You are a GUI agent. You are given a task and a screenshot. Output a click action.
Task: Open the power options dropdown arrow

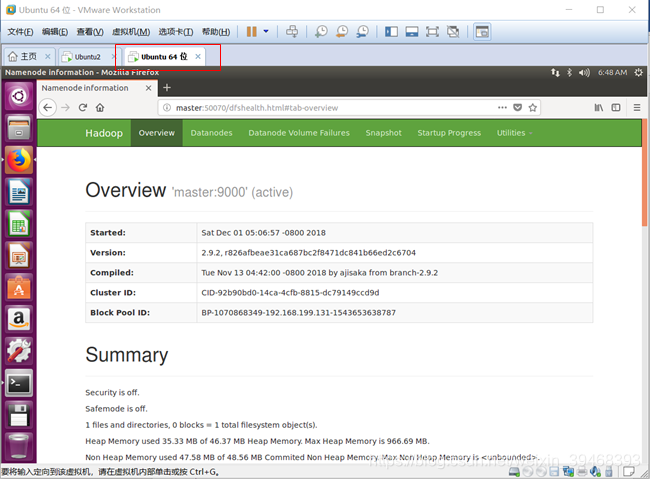click(266, 32)
